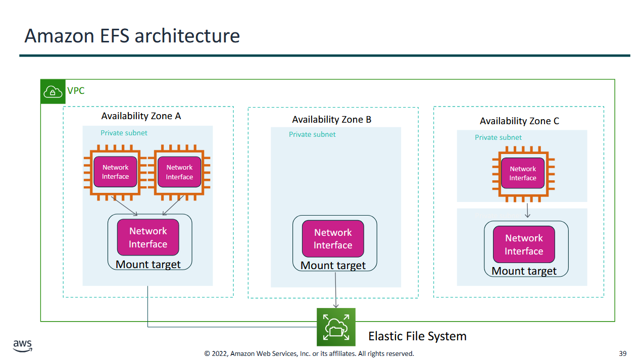Select the Availability Zone B heading
Viewport: 644px width, 362px height.
pos(331,120)
